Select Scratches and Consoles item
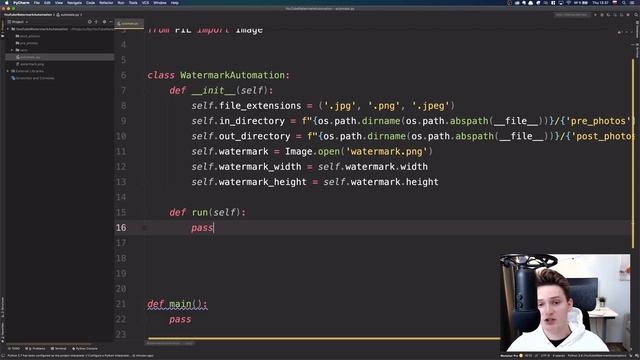 pos(33,78)
